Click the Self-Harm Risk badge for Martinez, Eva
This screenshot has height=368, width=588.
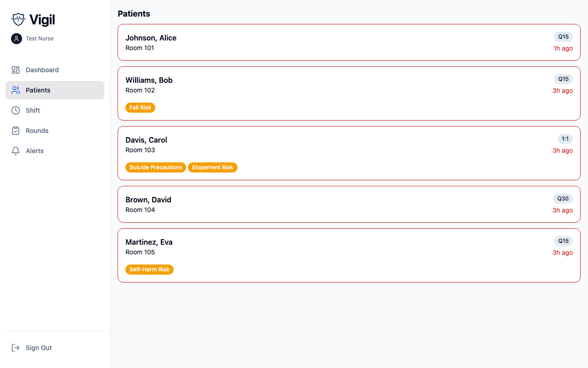pos(149,270)
